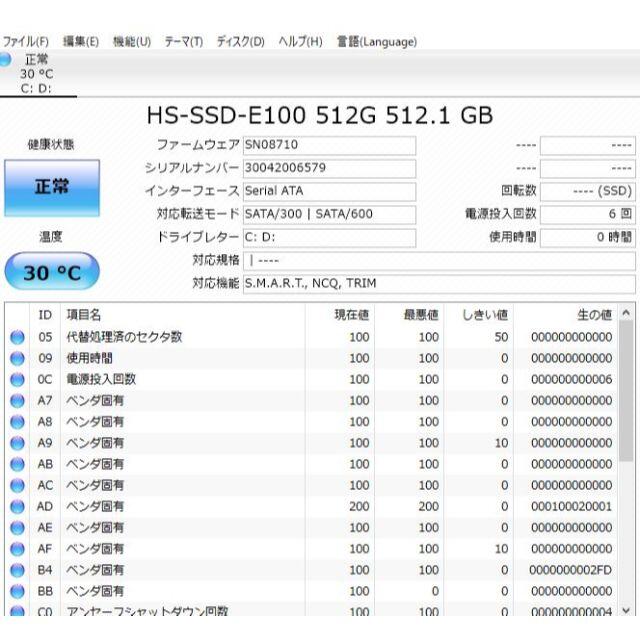Select the 代替処理済のセクタ数 row name
Viewport: 640px width, 640px height.
(124, 337)
